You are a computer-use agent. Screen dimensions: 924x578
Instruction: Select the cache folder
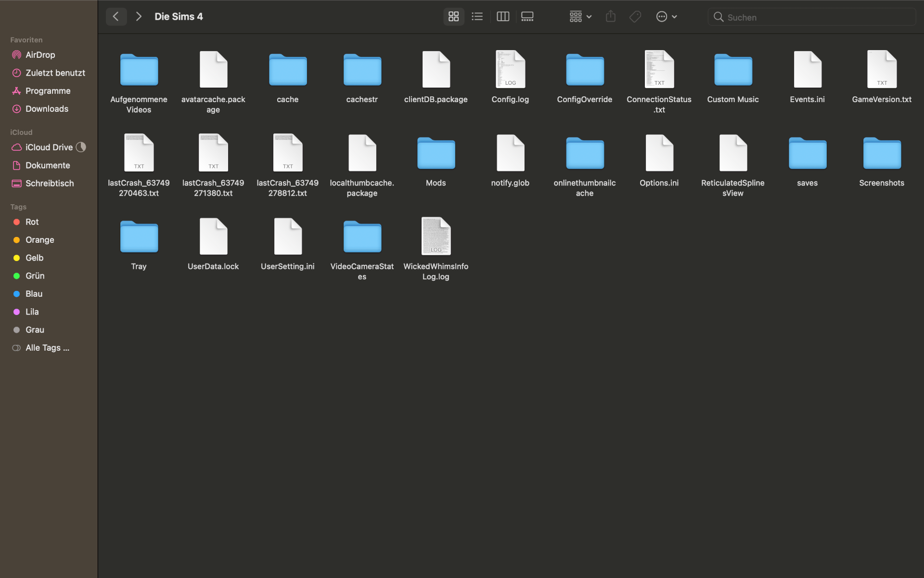288,70
